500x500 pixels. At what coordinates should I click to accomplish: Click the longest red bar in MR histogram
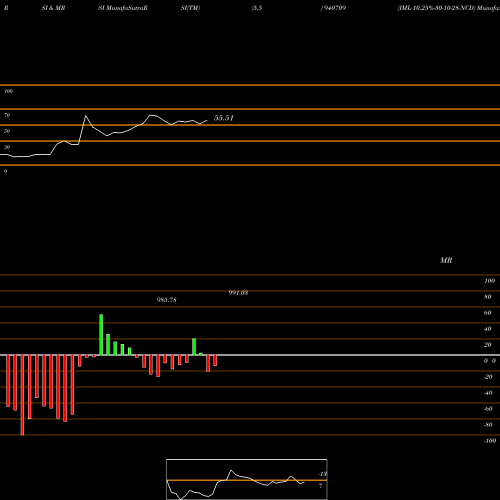22,395
